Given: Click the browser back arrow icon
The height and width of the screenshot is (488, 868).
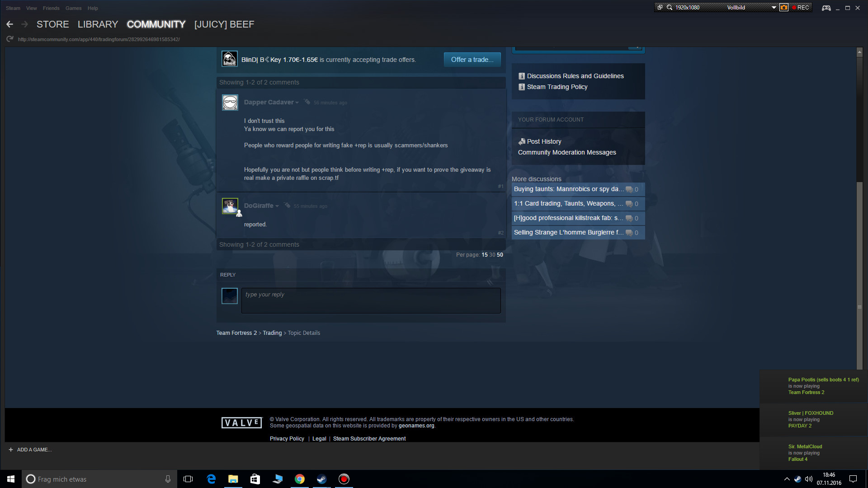Looking at the screenshot, I should [x=9, y=24].
